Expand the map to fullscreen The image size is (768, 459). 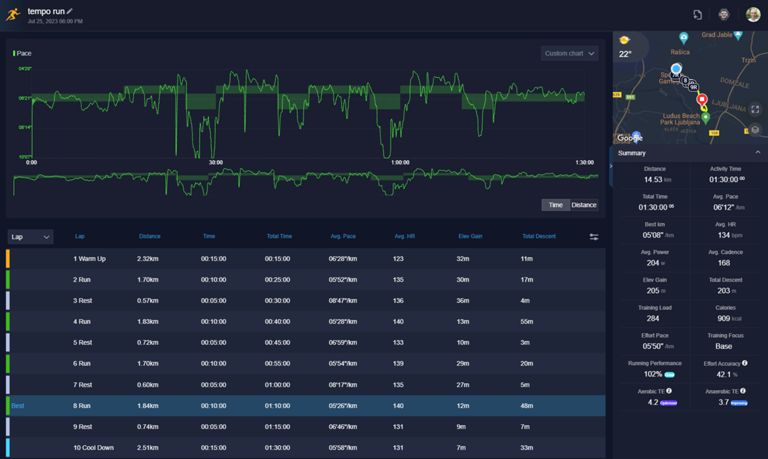[755, 109]
